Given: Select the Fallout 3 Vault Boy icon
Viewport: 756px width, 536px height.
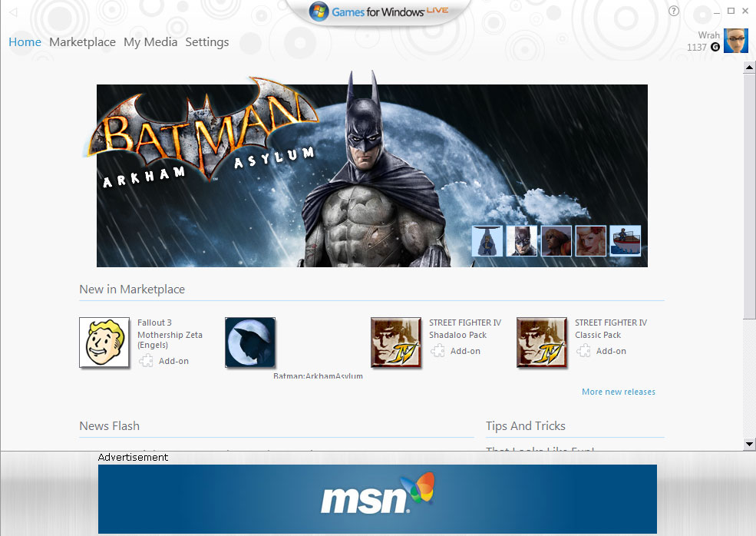Looking at the screenshot, I should (104, 342).
